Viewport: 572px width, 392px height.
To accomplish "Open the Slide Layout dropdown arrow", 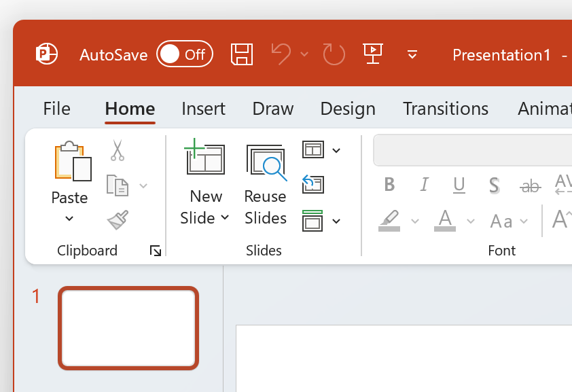I will [x=335, y=149].
